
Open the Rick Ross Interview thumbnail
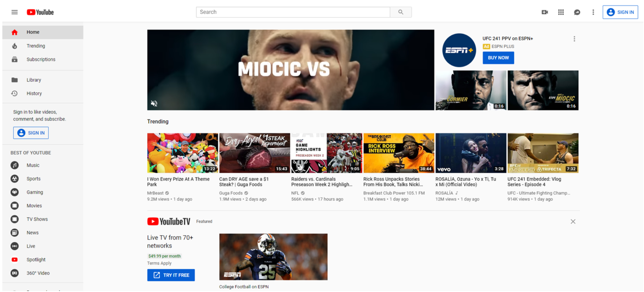(399, 153)
